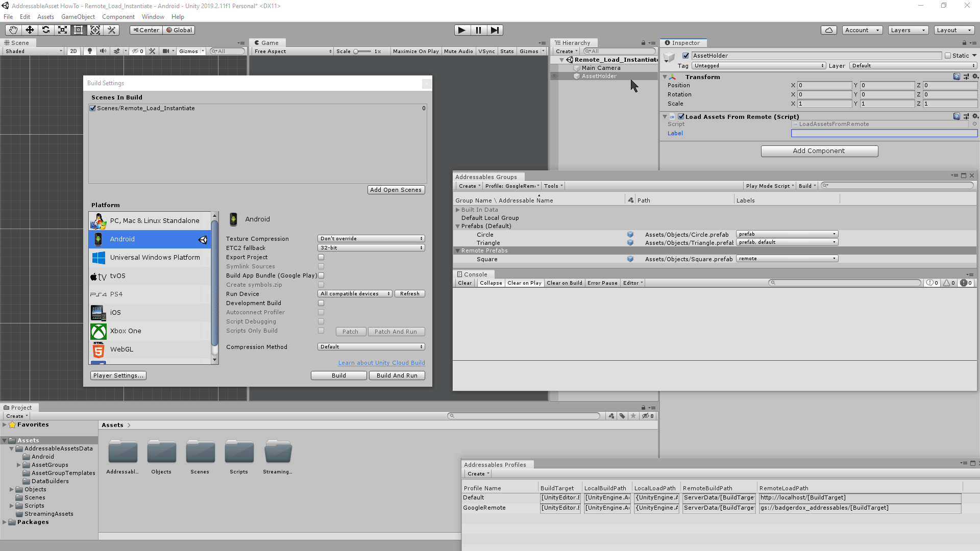The width and height of the screenshot is (980, 551).
Task: Toggle scene lighting bulb icon
Action: 90,51
